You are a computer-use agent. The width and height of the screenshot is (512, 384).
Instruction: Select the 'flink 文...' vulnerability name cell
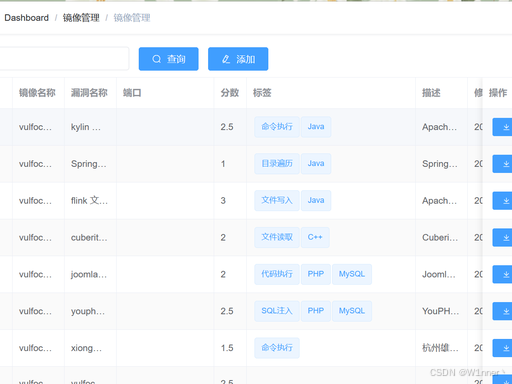pos(89,201)
